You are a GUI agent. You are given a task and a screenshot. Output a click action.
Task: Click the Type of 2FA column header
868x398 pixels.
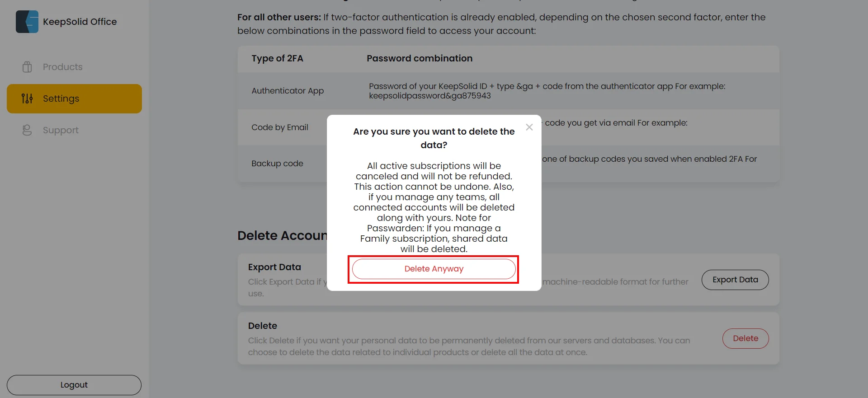[x=277, y=58]
